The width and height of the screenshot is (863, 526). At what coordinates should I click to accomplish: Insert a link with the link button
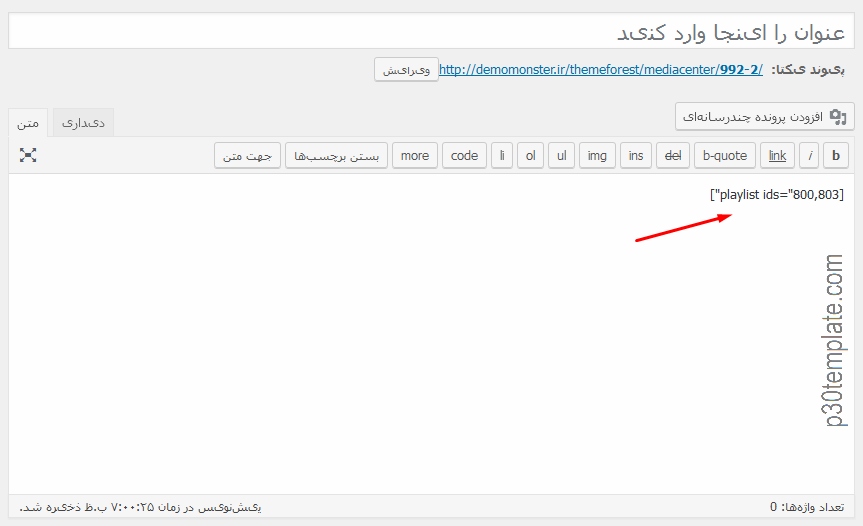(777, 155)
